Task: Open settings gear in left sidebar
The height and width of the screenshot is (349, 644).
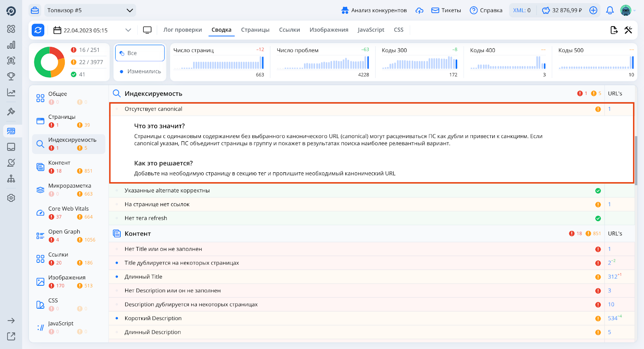Action: click(11, 198)
